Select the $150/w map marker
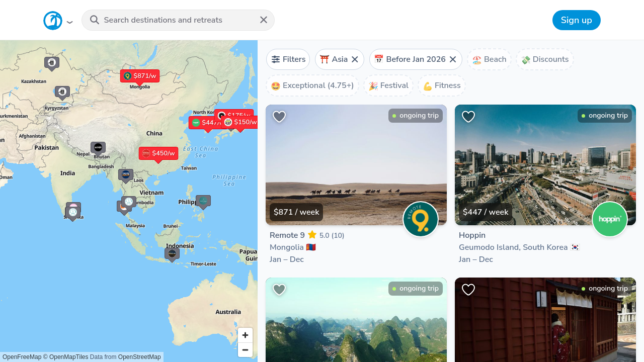 coord(240,123)
